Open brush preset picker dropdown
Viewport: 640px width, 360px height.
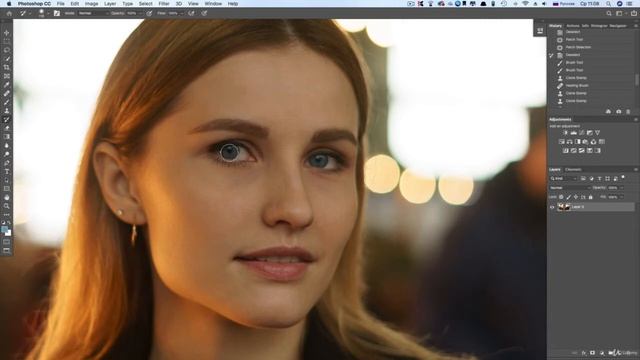click(x=48, y=13)
